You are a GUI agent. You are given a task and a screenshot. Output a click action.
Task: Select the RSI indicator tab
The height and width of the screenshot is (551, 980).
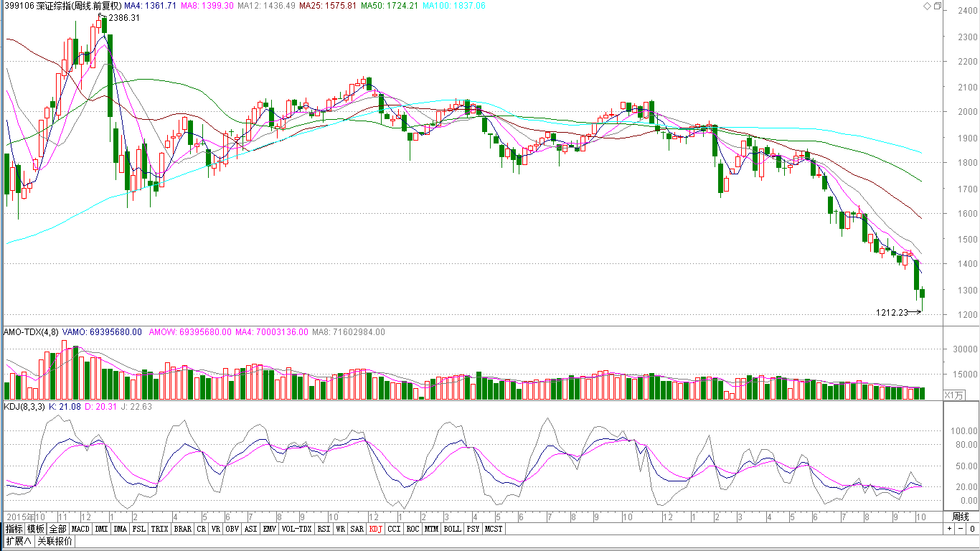tap(324, 529)
